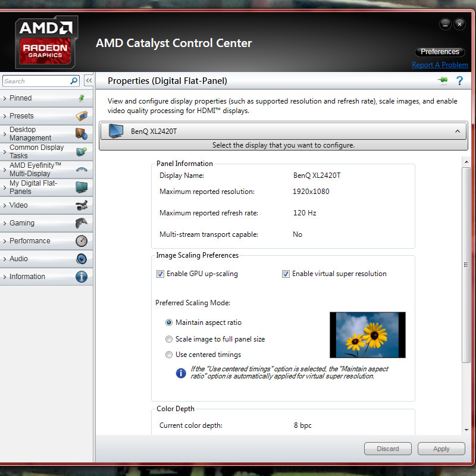Click the blue info icon near centered timings note
This screenshot has height=476, width=476.
coord(181,373)
